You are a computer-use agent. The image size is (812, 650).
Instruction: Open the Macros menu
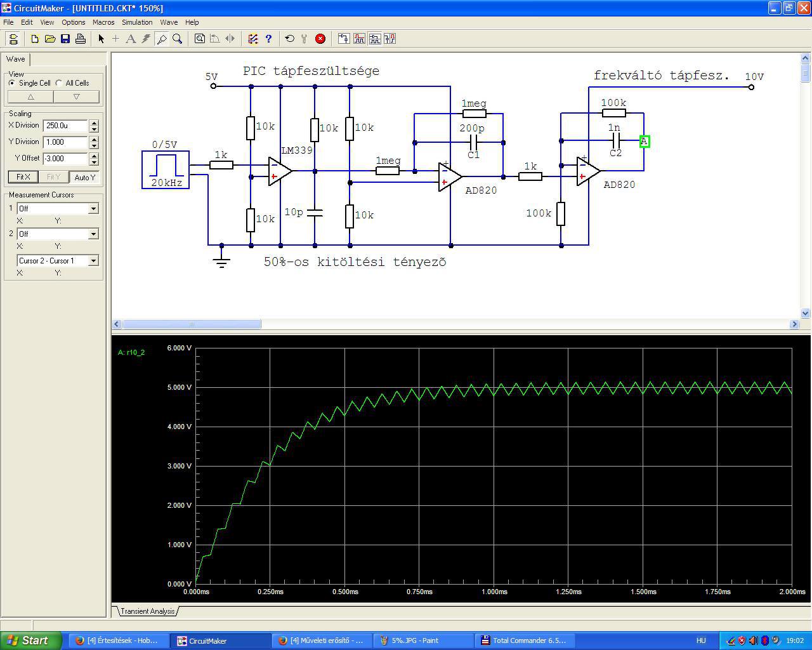point(103,22)
